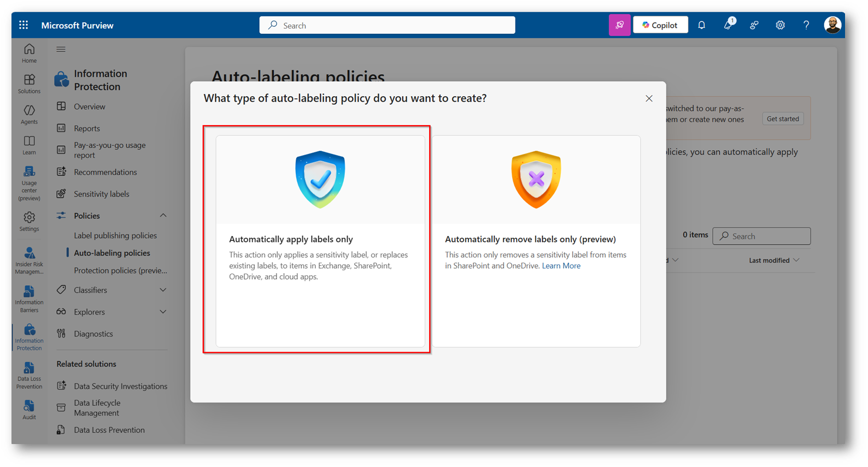Open Label publishing policies
The image size is (868, 467).
pyautogui.click(x=115, y=235)
